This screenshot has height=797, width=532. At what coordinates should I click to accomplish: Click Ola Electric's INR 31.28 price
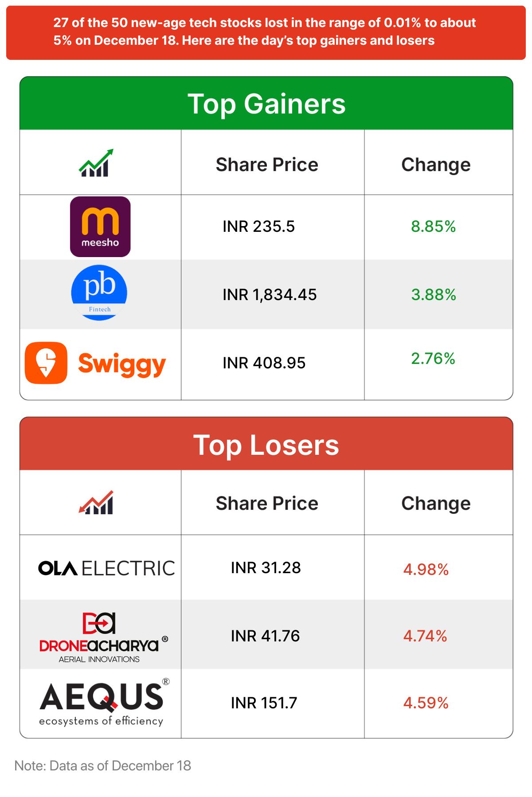(x=266, y=568)
